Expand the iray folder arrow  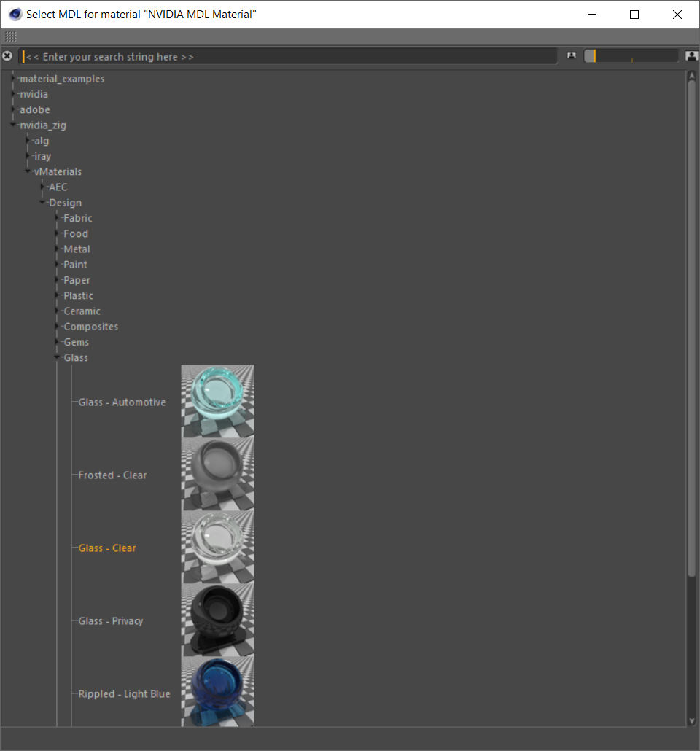28,155
